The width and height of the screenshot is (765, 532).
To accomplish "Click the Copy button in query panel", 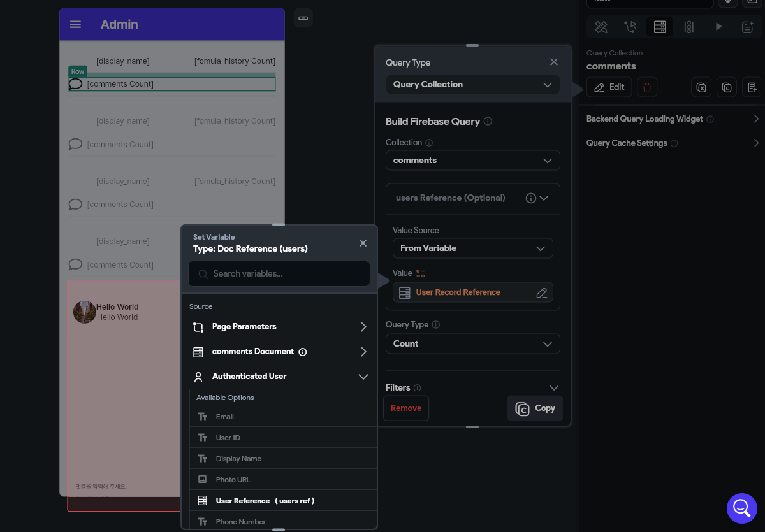I will 535,408.
